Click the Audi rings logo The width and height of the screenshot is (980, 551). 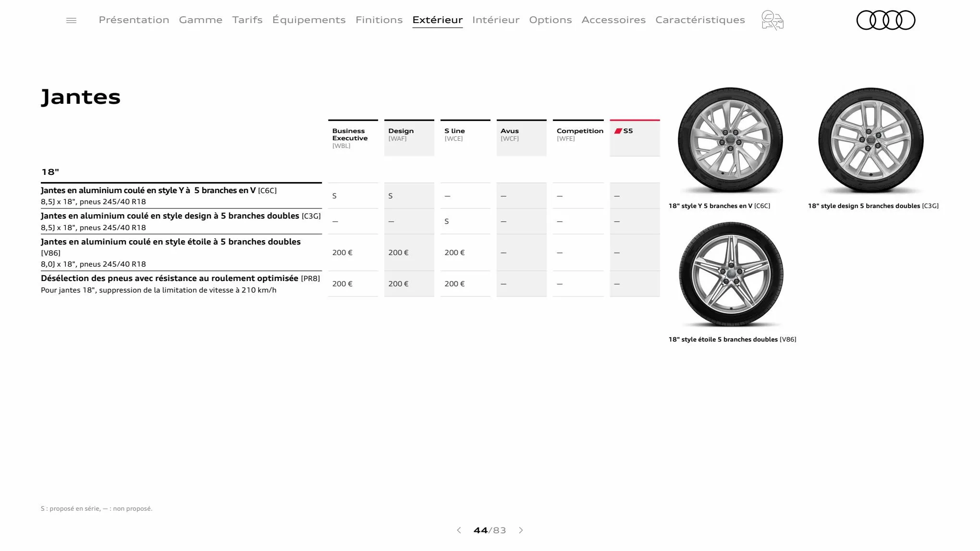point(886,20)
